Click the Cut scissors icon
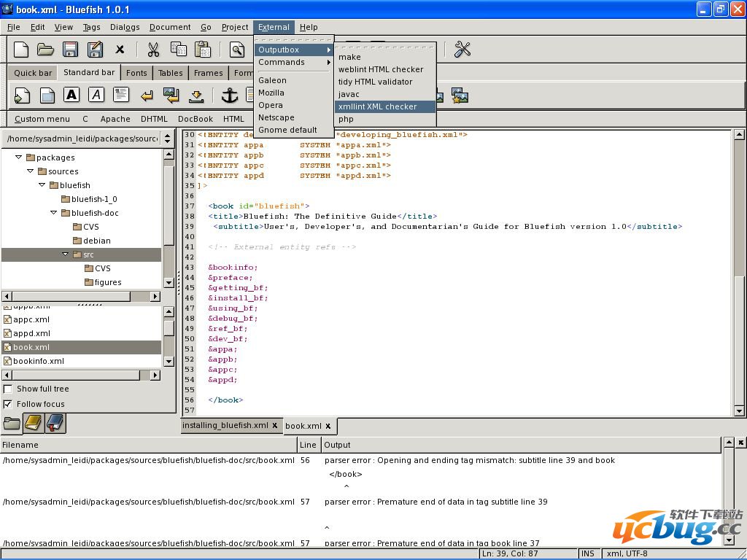 click(153, 50)
